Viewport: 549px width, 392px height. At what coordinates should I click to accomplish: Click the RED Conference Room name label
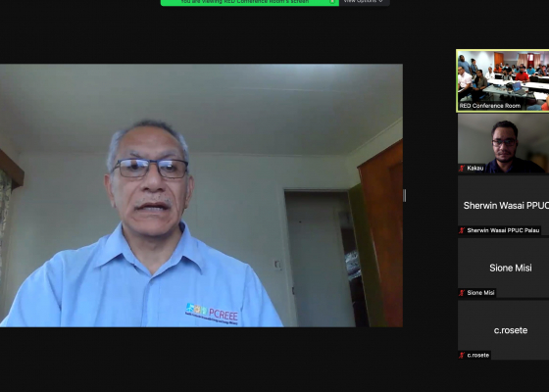[490, 106]
